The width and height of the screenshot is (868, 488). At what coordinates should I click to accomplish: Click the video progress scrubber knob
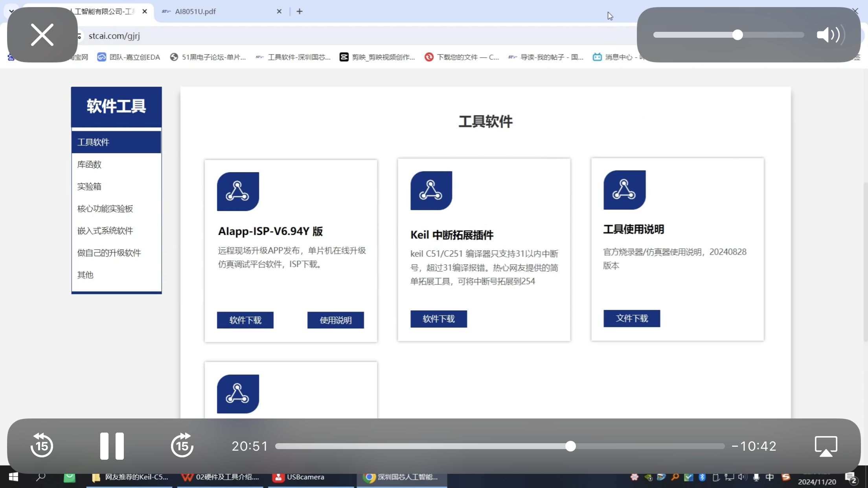click(x=570, y=446)
